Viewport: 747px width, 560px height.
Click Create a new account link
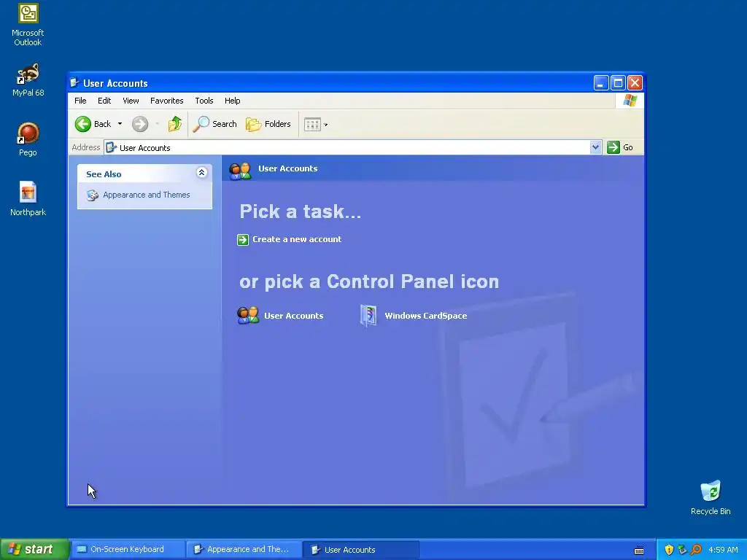[297, 239]
